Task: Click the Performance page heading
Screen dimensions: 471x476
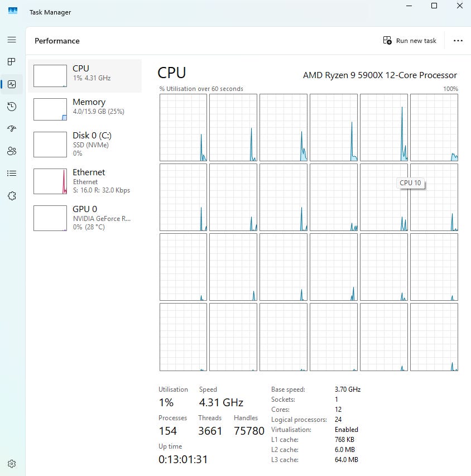Action: [57, 41]
